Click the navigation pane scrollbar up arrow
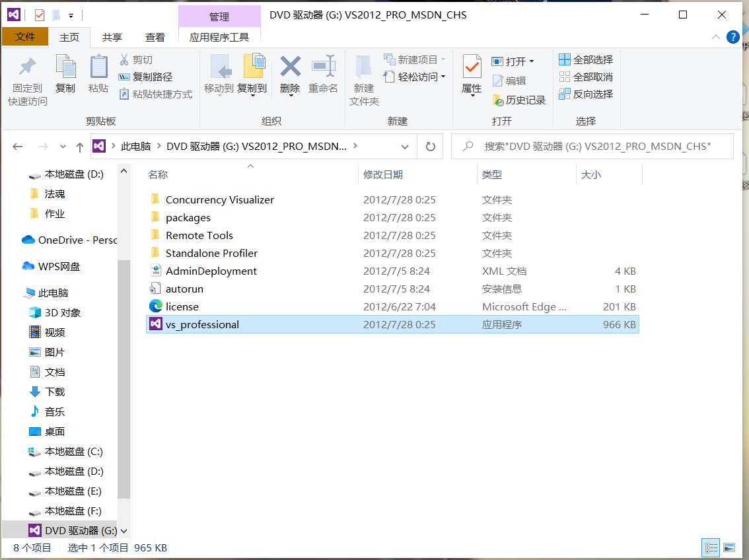Viewport: 749px width, 560px height. click(124, 171)
